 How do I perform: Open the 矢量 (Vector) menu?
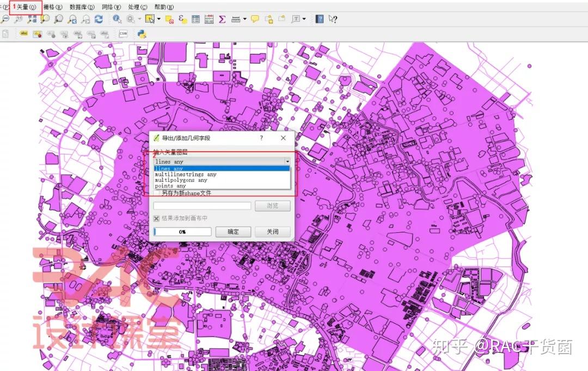click(x=26, y=7)
